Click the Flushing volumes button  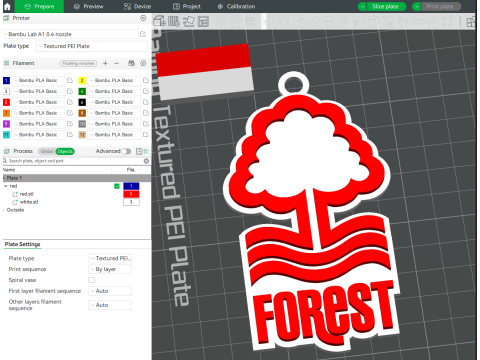[x=78, y=63]
